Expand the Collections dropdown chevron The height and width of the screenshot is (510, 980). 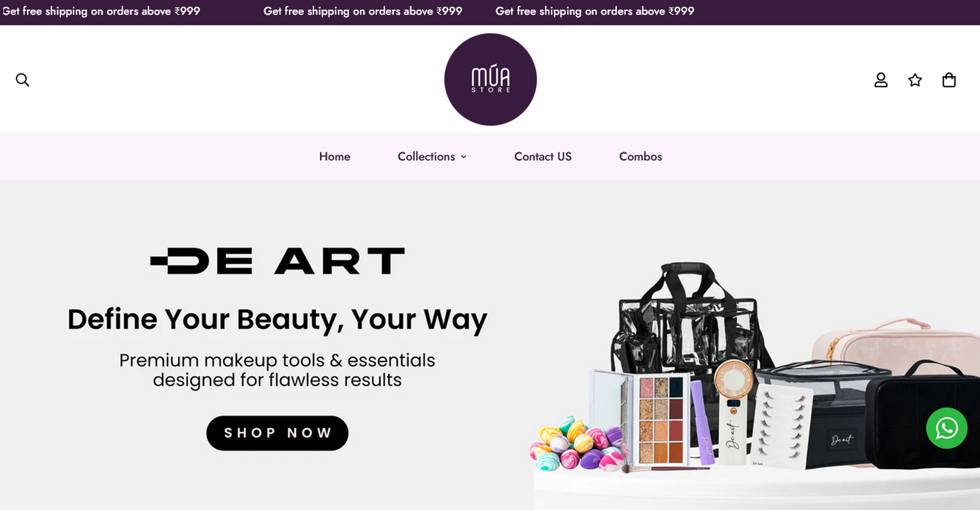pyautogui.click(x=463, y=157)
